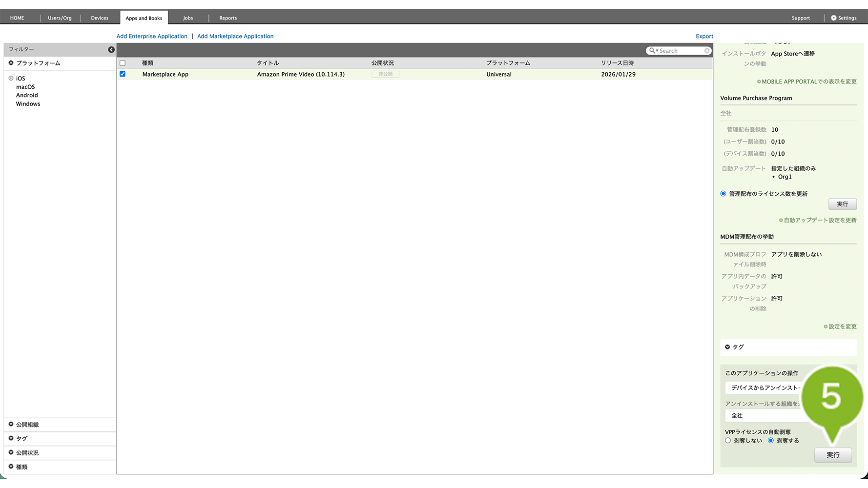Click Add Marketplace Application link
The height and width of the screenshot is (488, 868).
(x=235, y=36)
